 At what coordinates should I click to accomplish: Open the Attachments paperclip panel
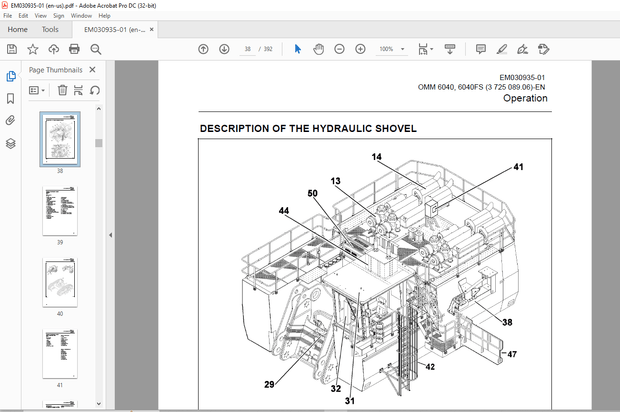pyautogui.click(x=11, y=120)
